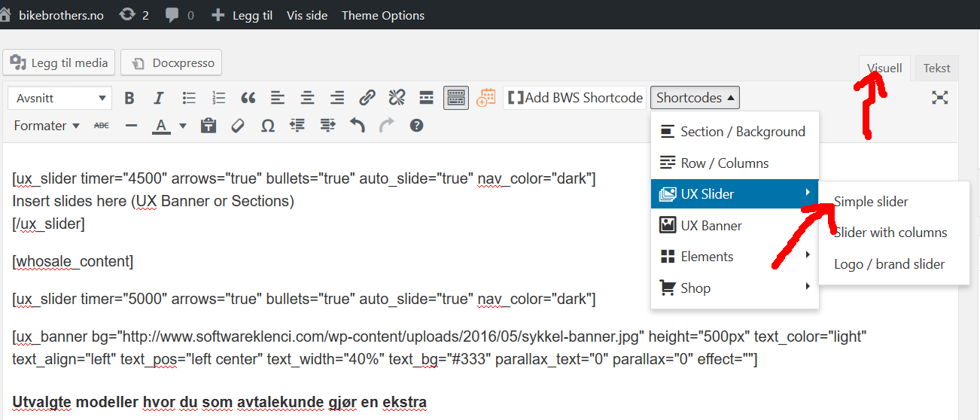Choose Logo / brand slider option
980x420 pixels.
(x=894, y=264)
